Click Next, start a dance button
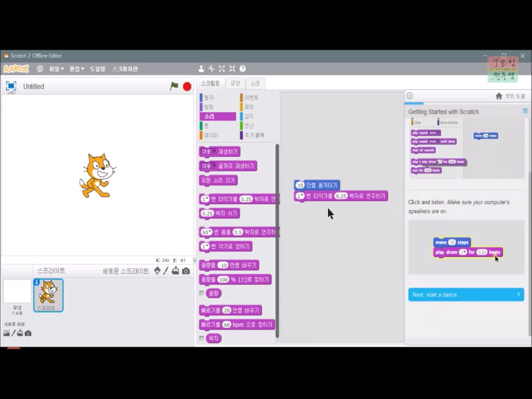Image resolution: width=532 pixels, height=399 pixels. point(466,294)
